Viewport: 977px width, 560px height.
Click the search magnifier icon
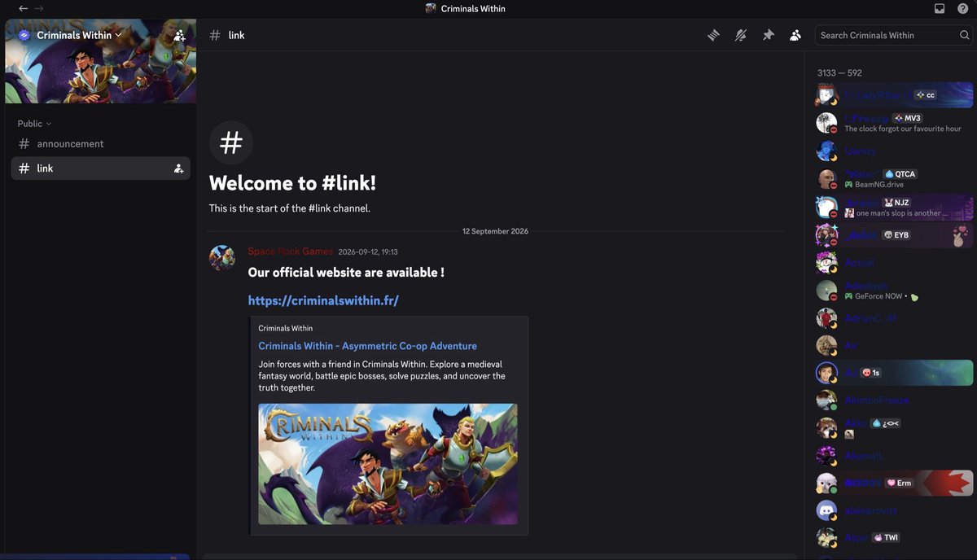[x=965, y=35]
